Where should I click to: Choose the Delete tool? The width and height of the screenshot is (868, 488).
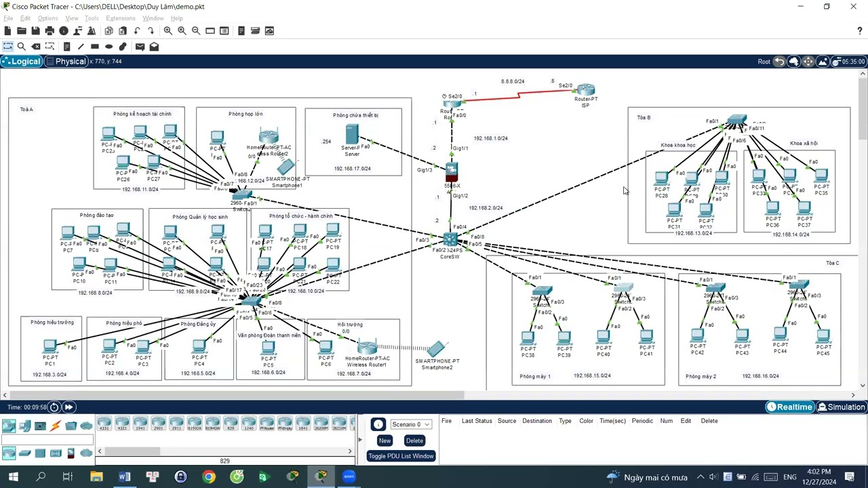pyautogui.click(x=36, y=46)
